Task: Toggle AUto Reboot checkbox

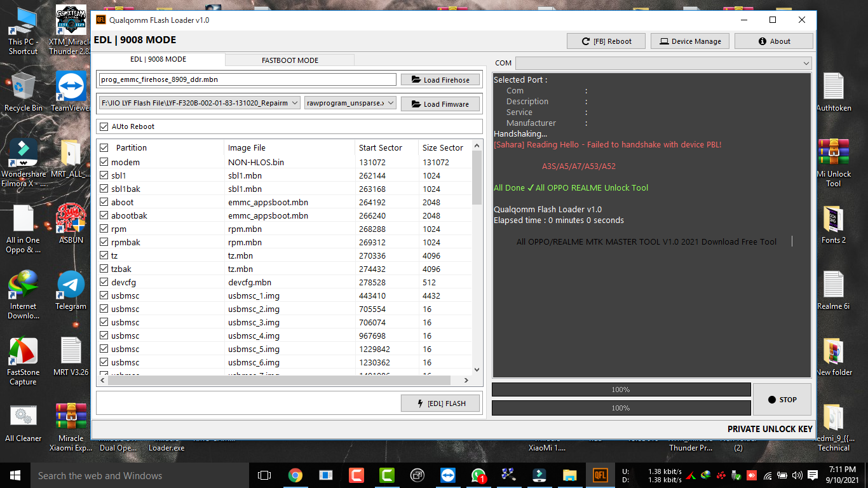Action: [104, 126]
